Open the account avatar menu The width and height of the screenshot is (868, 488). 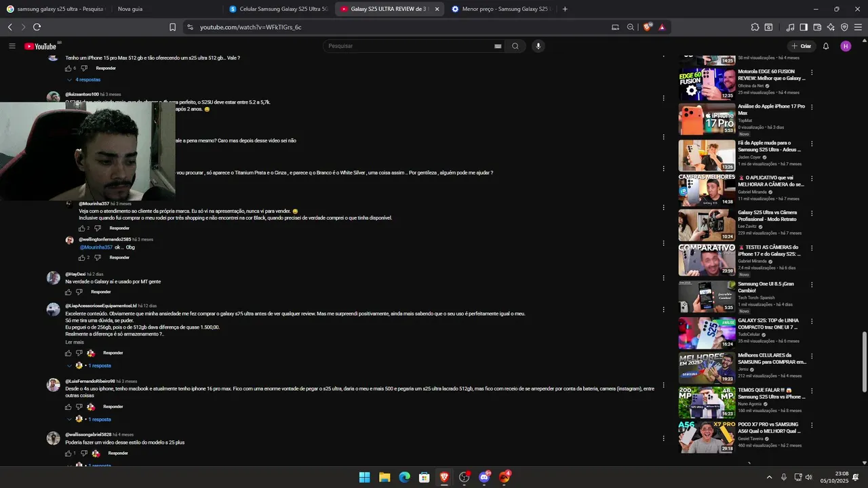pos(846,46)
